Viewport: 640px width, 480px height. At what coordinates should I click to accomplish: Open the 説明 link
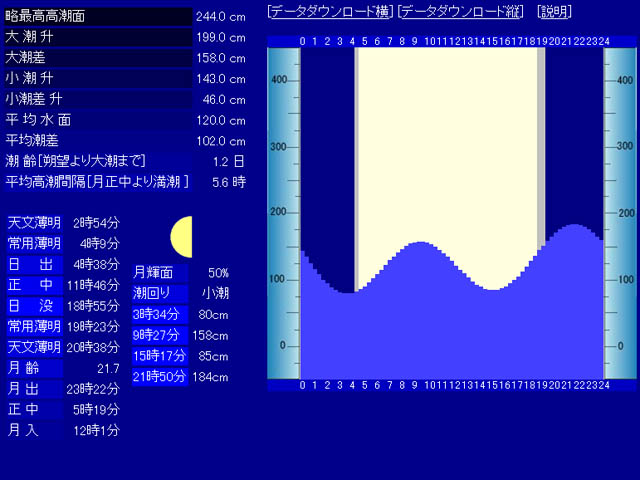pos(554,12)
